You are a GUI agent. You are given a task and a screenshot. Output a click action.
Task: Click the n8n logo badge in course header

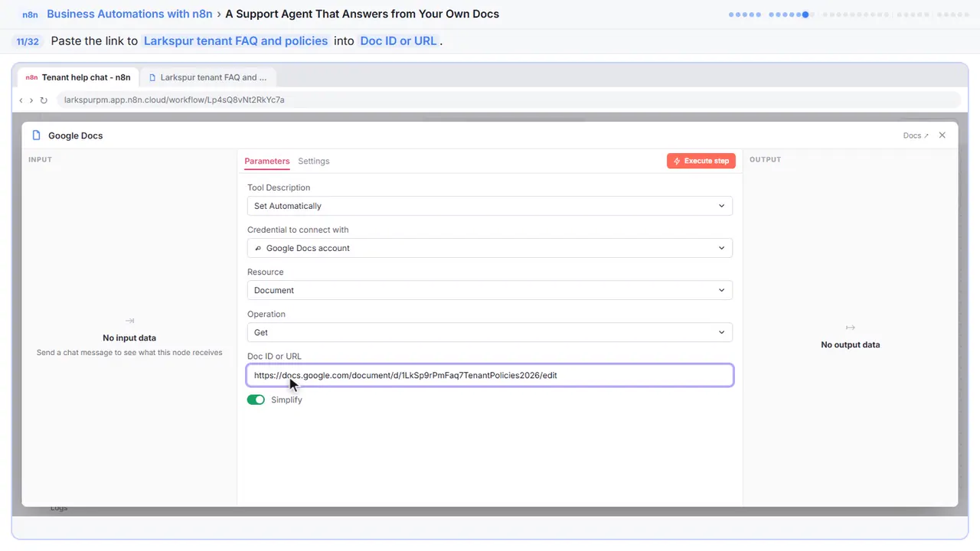click(x=31, y=15)
